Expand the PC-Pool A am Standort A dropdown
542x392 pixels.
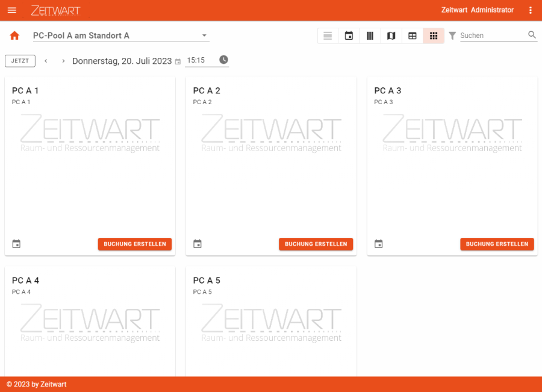pos(204,36)
